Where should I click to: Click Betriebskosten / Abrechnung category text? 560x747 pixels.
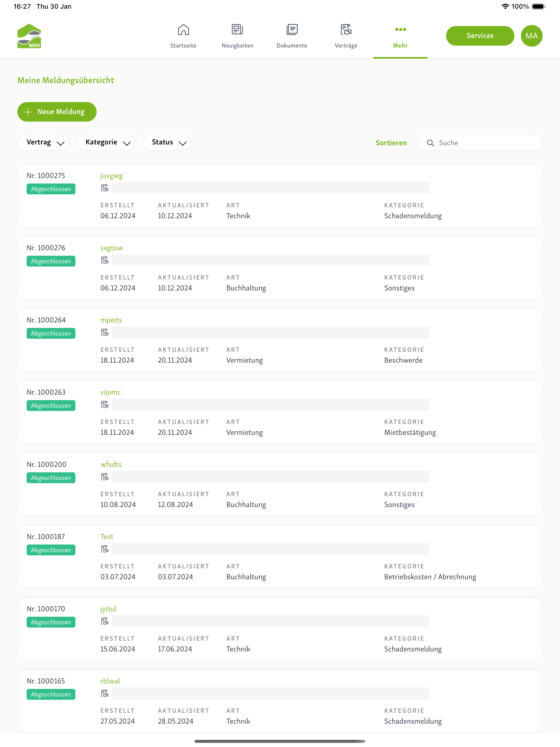430,577
